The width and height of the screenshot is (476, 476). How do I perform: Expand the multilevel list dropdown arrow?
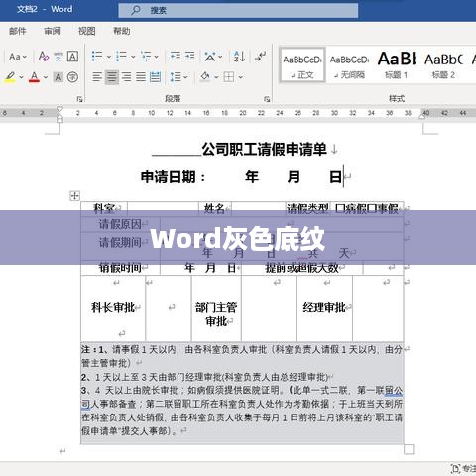(156, 57)
